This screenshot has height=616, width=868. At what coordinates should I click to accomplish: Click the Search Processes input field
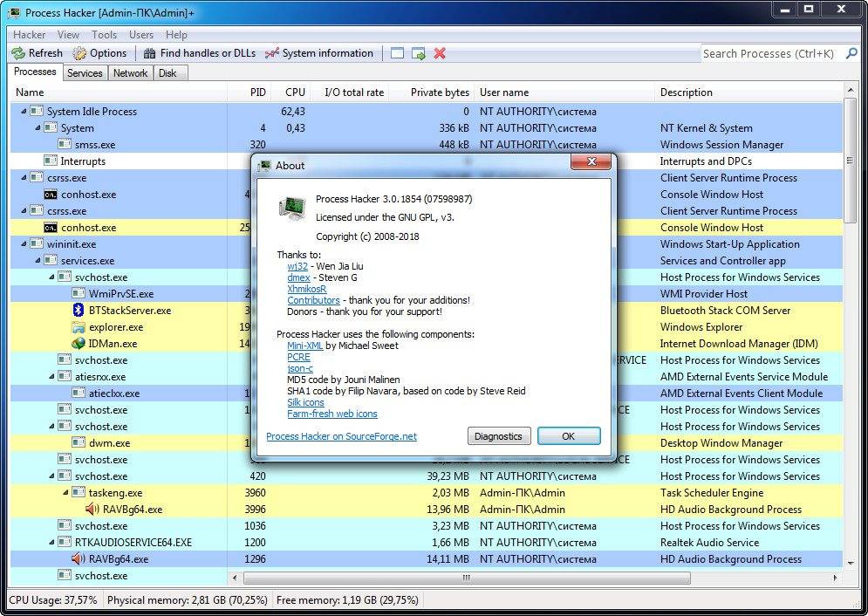[x=772, y=54]
